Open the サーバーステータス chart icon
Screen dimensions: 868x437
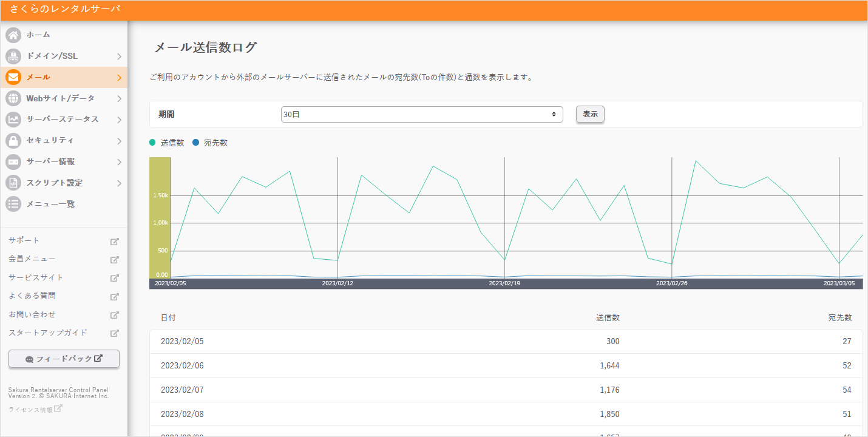tap(13, 119)
